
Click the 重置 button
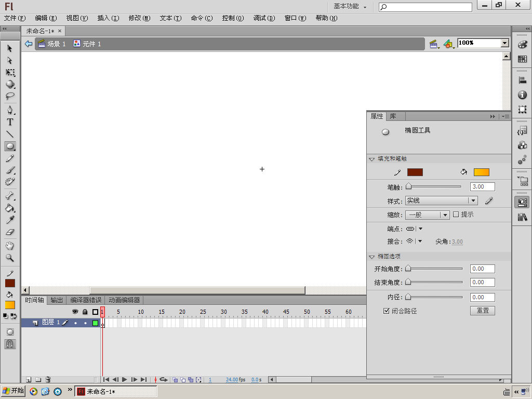[x=483, y=311]
